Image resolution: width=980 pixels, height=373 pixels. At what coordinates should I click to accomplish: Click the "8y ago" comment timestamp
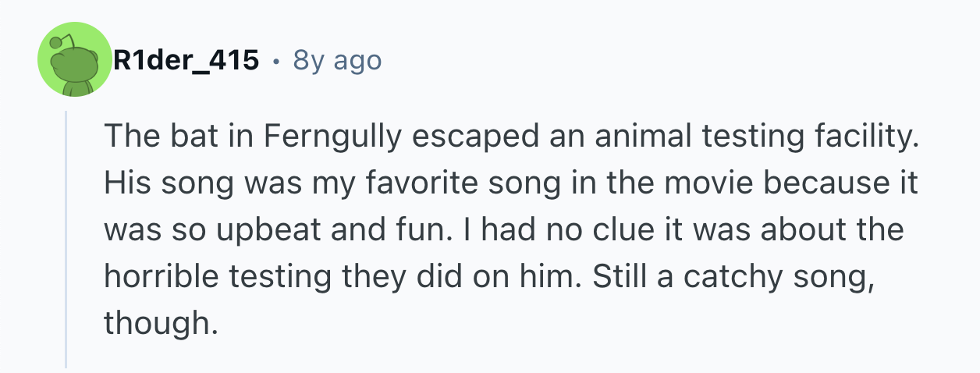pos(337,60)
